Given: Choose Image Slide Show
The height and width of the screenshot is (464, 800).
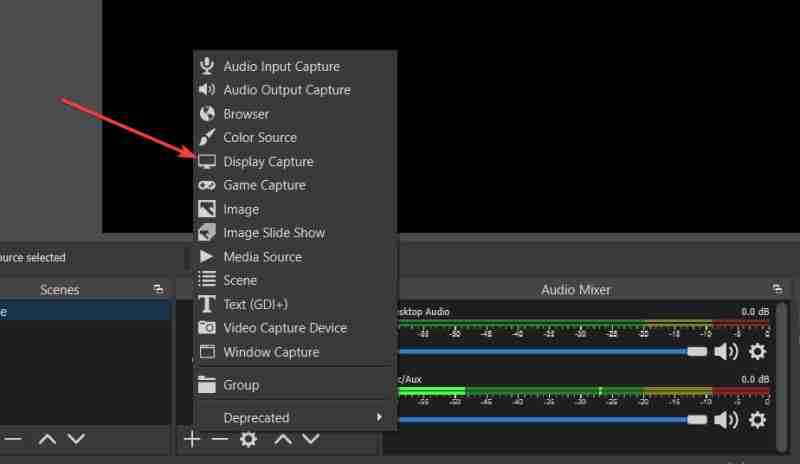Looking at the screenshot, I should pyautogui.click(x=295, y=233).
